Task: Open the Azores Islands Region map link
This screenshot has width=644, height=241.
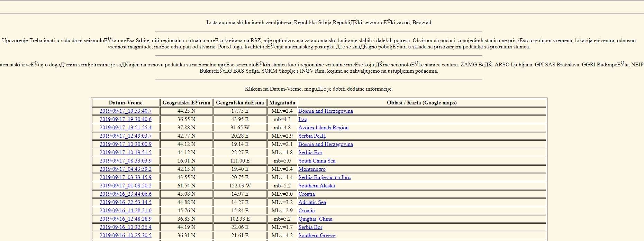Action: [323, 128]
